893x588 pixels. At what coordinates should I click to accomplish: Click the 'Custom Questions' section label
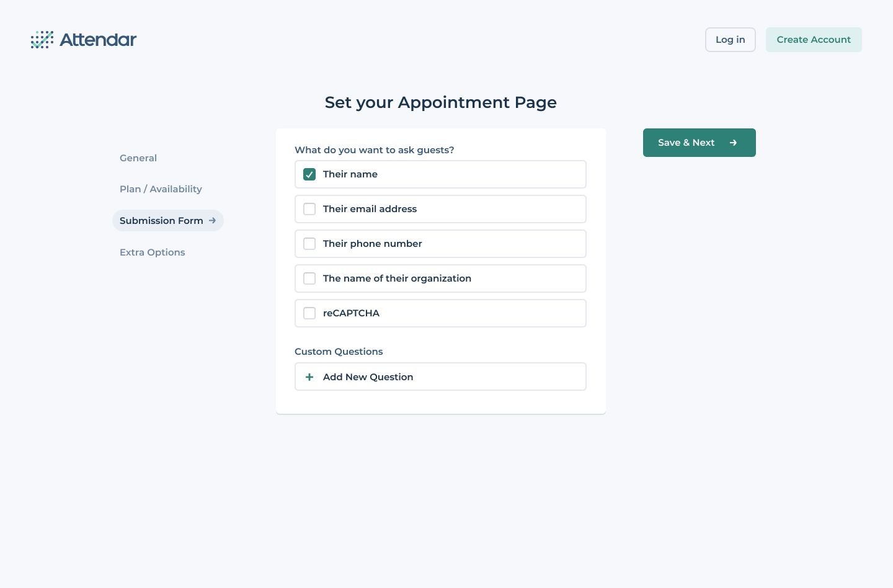(x=339, y=352)
